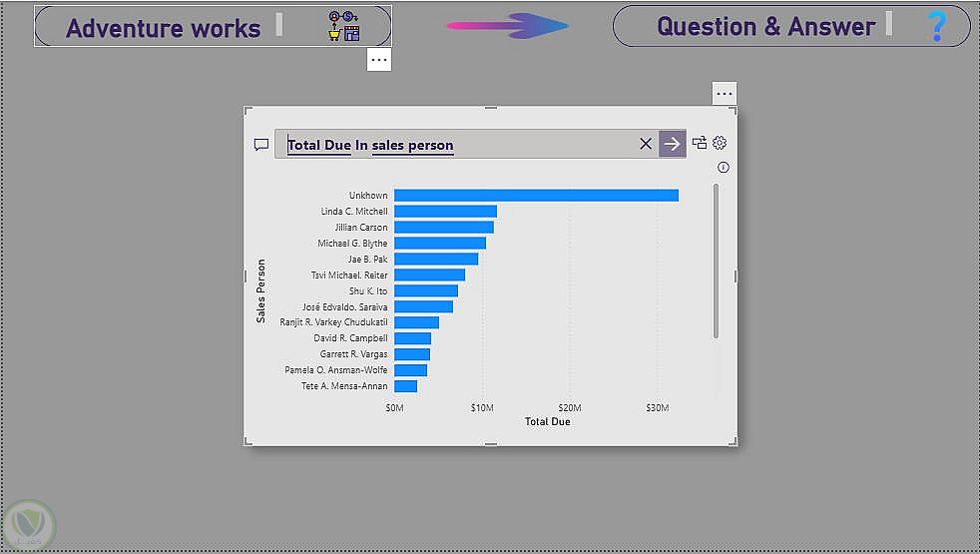Click the info icon above the scrollbar
Viewport: 980px width, 554px height.
[724, 168]
